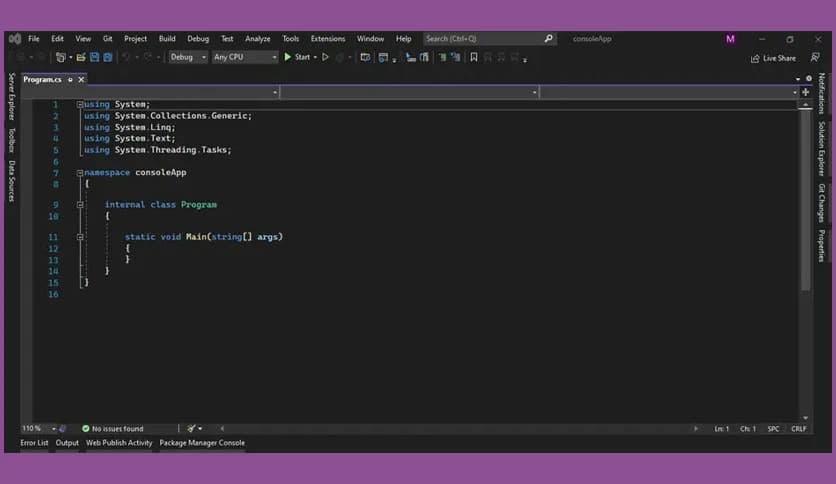The image size is (836, 484).
Task: Switch to the Package Manager Console tab
Action: coord(202,442)
